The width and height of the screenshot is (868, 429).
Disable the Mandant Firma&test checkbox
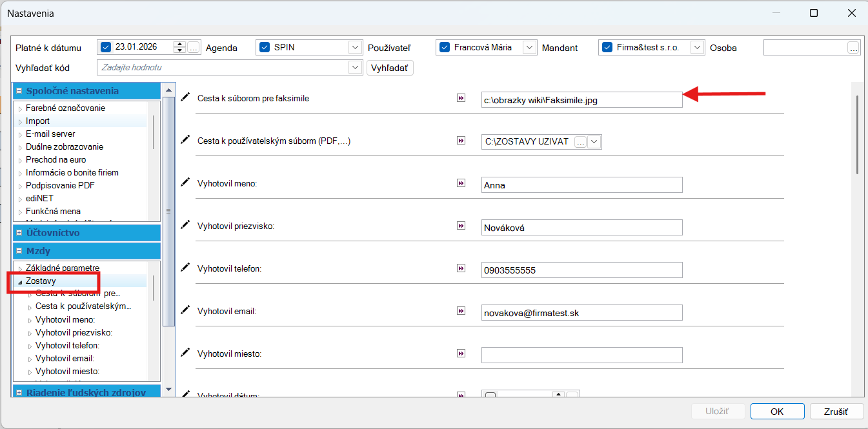(607, 47)
